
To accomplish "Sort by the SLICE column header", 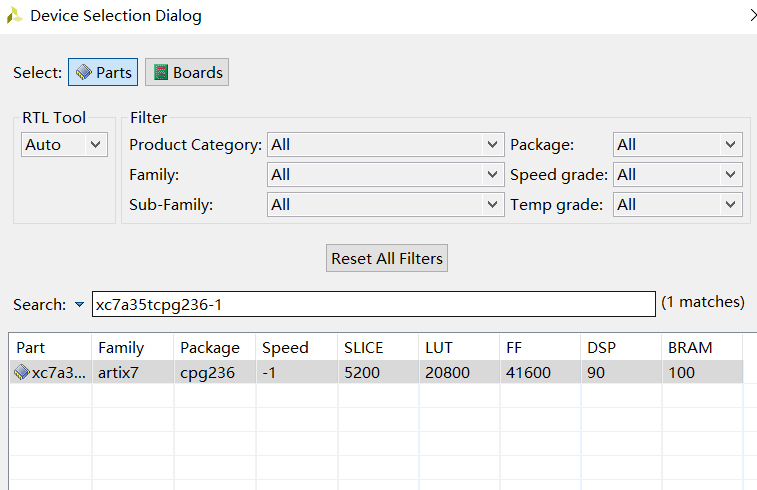I will pyautogui.click(x=378, y=348).
